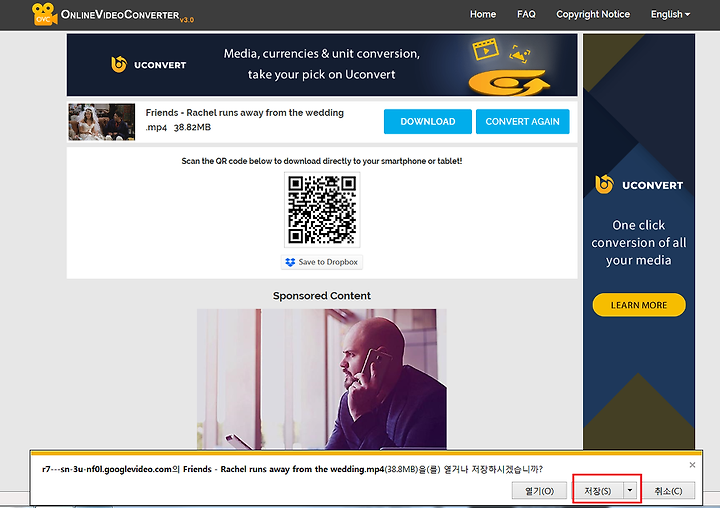
Task: Open the FAQ page
Action: pos(526,14)
